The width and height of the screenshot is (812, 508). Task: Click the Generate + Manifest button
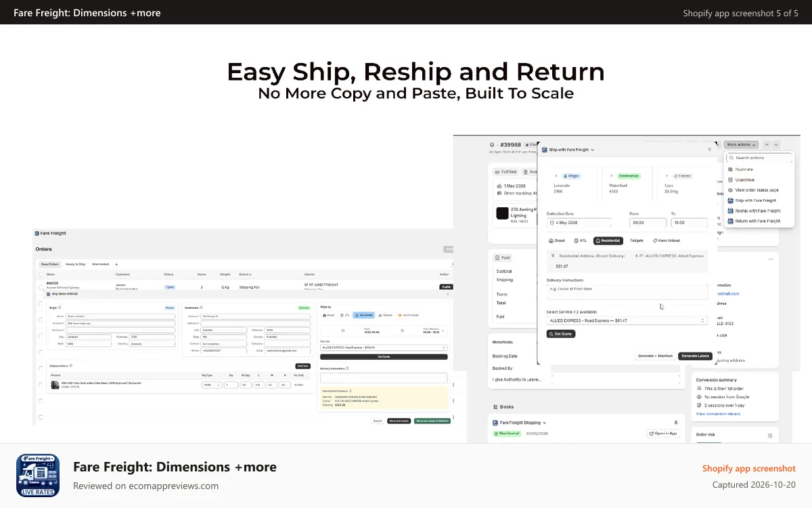tap(655, 356)
